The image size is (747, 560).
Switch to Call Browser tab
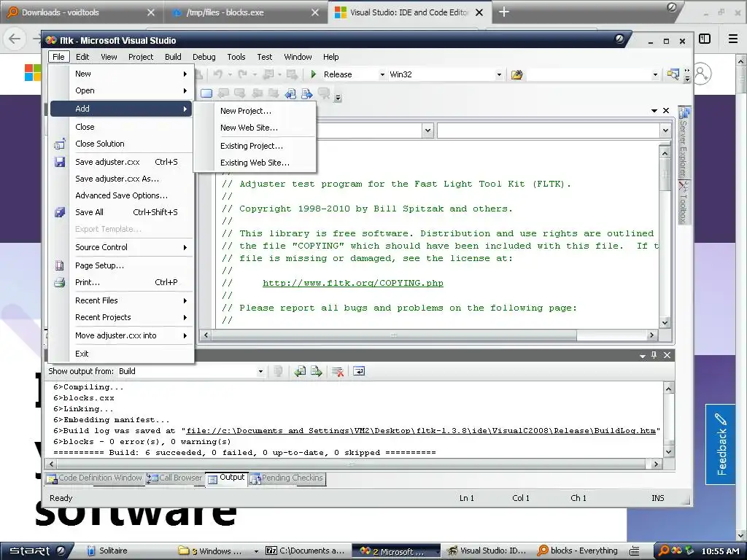174,478
